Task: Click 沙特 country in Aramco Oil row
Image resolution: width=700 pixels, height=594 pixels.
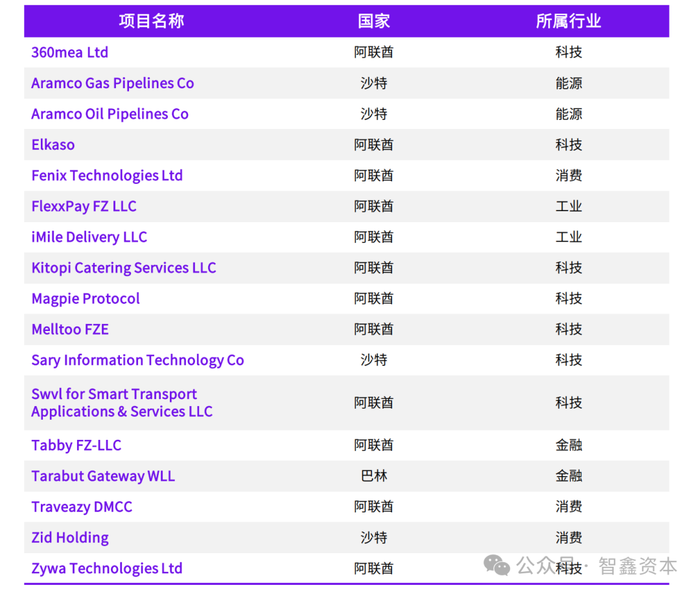Action: [x=374, y=114]
